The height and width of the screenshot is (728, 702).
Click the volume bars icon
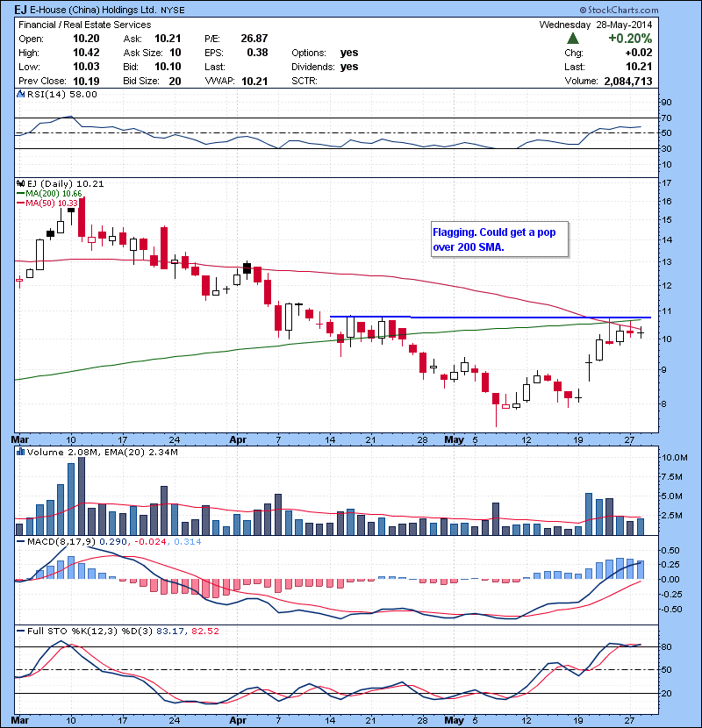click(x=20, y=452)
